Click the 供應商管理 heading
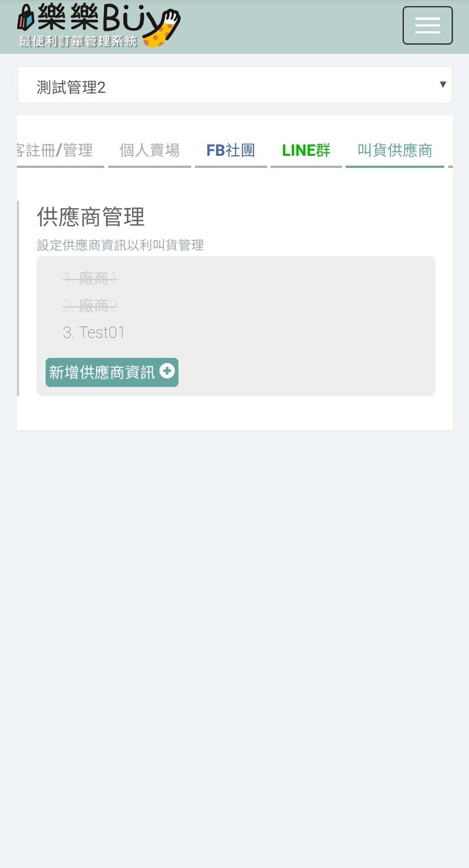 pos(91,217)
